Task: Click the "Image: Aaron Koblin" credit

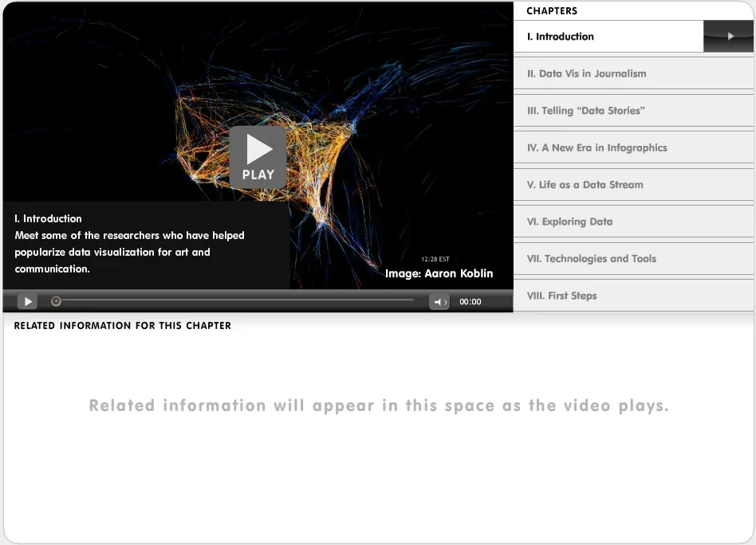Action: tap(439, 273)
